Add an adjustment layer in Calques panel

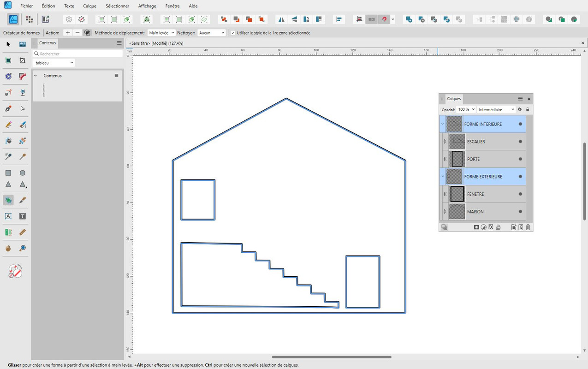[x=483, y=227]
